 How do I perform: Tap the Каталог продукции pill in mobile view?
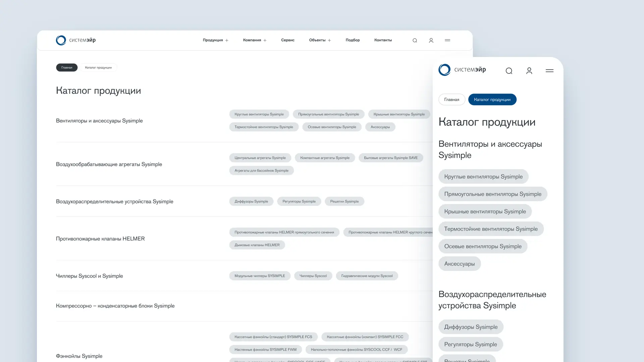(492, 100)
